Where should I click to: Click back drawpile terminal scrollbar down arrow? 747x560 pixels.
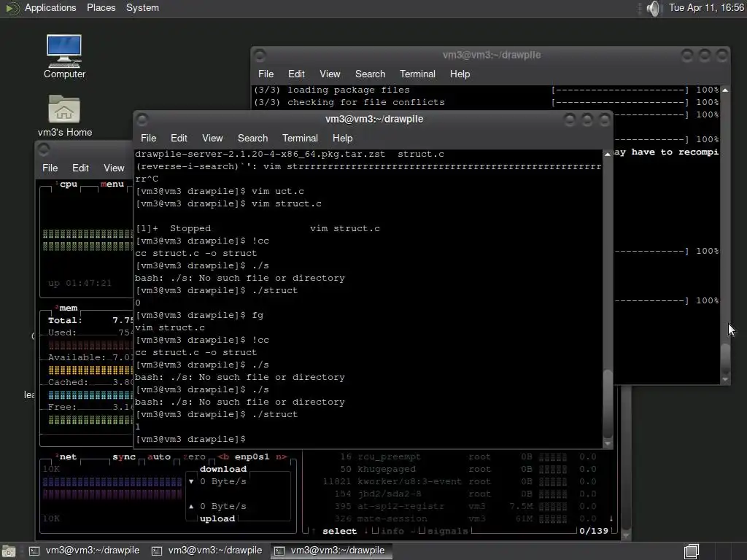click(725, 379)
